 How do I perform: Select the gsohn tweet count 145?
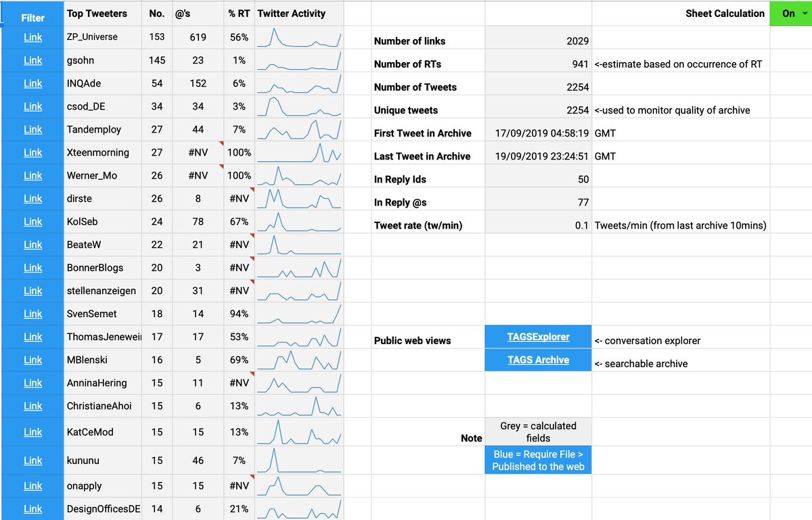[157, 60]
